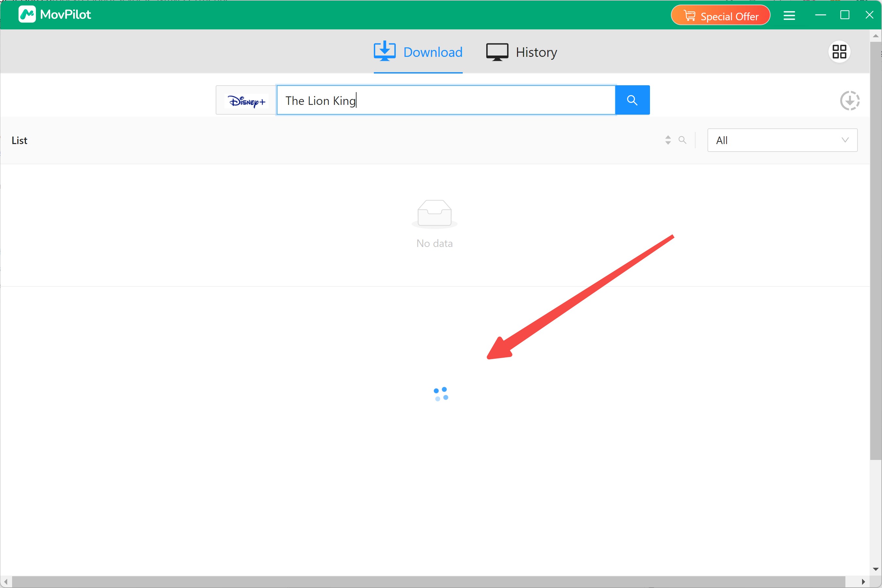This screenshot has height=588, width=882.
Task: Click the scroll up arrow
Action: (x=875, y=36)
